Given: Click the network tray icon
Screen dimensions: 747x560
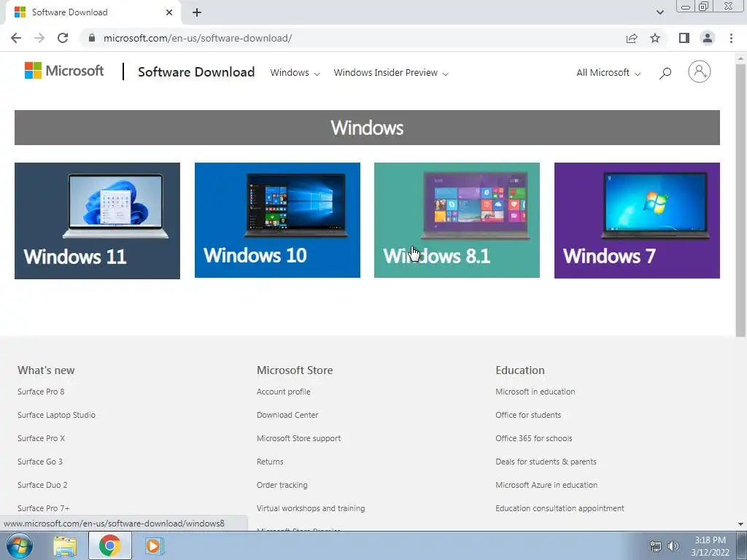Looking at the screenshot, I should (656, 547).
